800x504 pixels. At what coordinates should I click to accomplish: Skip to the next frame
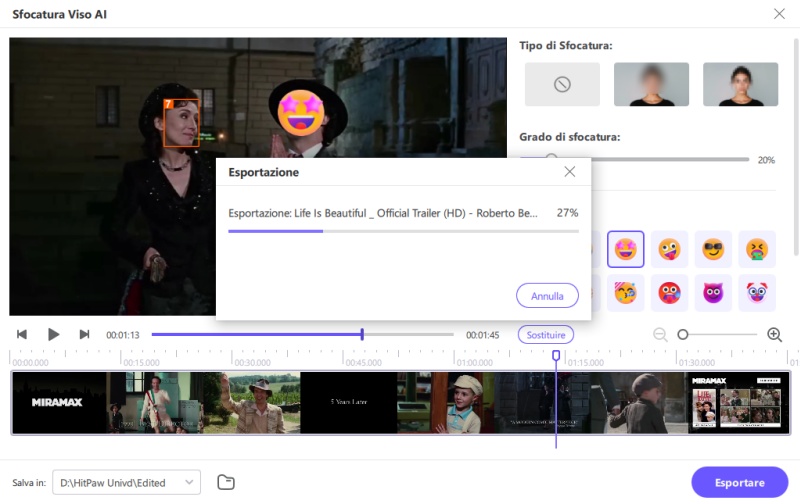(84, 335)
